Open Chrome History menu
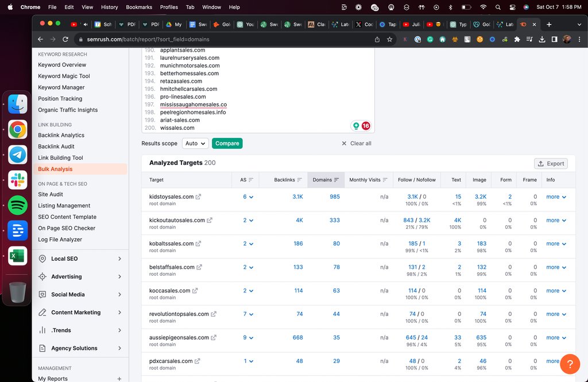 pos(109,7)
